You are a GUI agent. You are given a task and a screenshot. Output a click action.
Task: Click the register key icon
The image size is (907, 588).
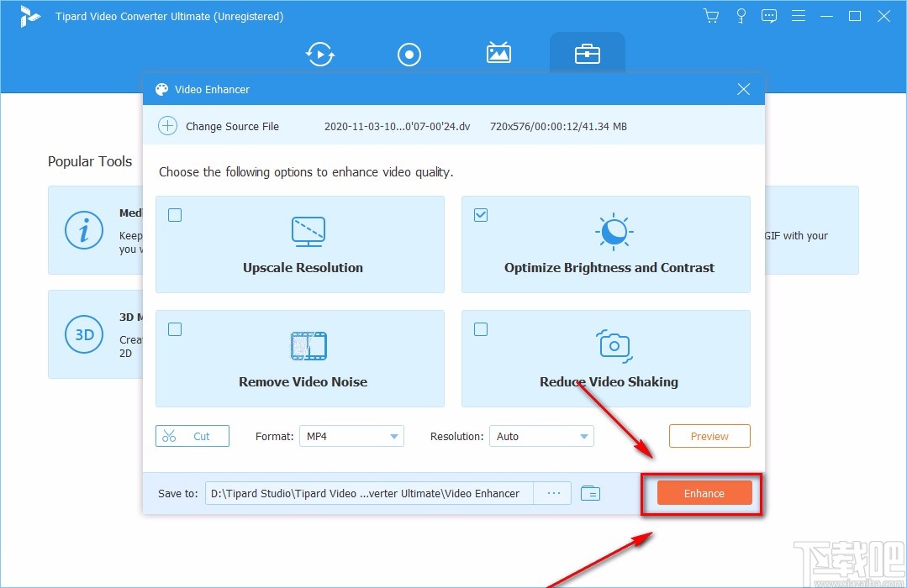(x=741, y=16)
